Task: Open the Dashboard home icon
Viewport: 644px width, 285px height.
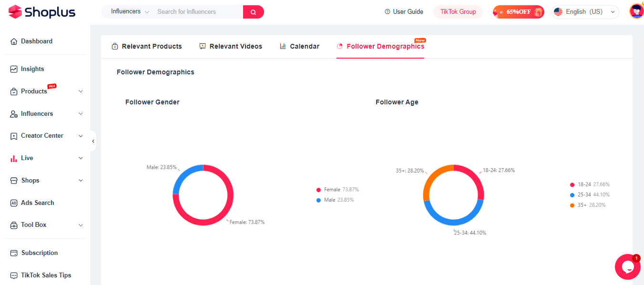Action: coord(14,41)
